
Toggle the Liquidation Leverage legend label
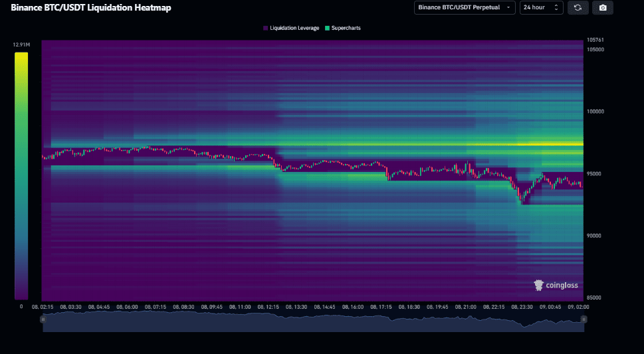[294, 28]
